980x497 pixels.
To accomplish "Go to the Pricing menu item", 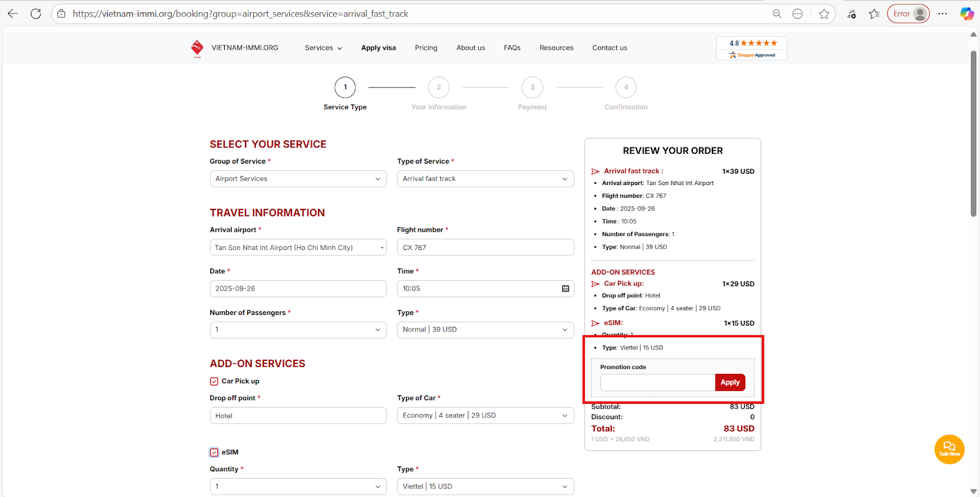I will click(x=426, y=48).
